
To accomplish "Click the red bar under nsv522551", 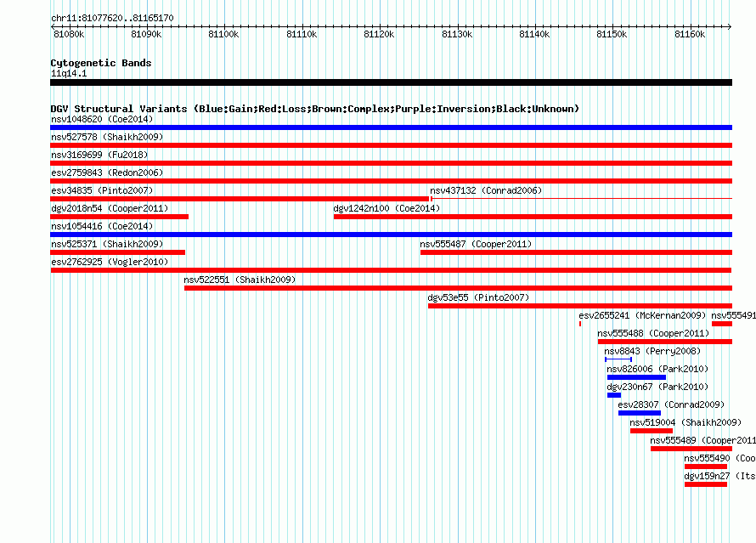I will click(x=458, y=288).
